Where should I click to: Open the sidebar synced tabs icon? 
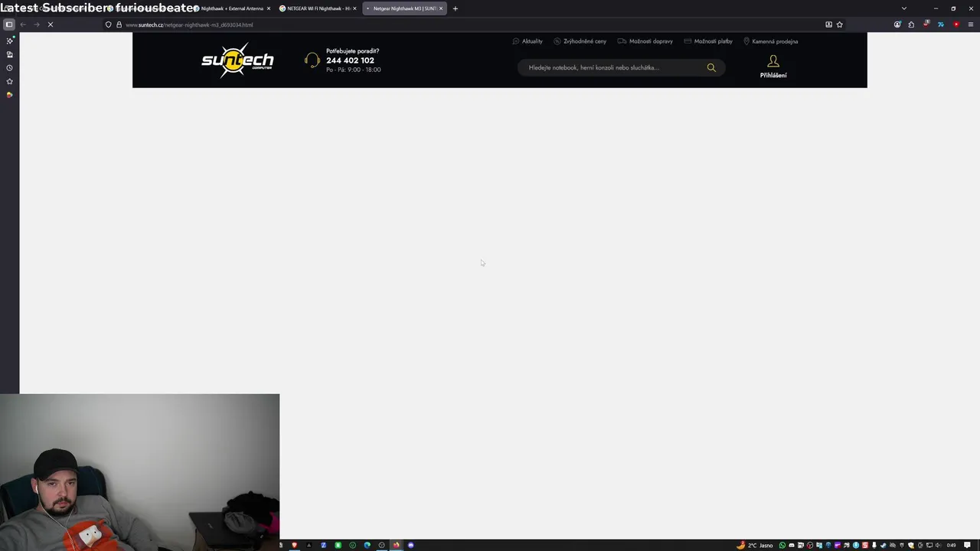9,54
